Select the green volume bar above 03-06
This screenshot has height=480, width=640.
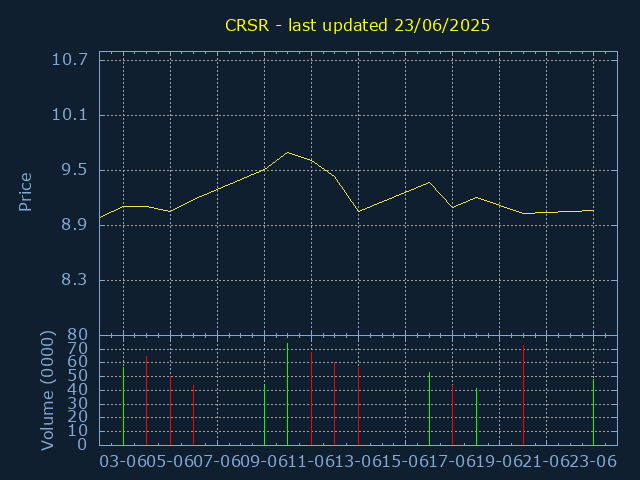pyautogui.click(x=123, y=406)
